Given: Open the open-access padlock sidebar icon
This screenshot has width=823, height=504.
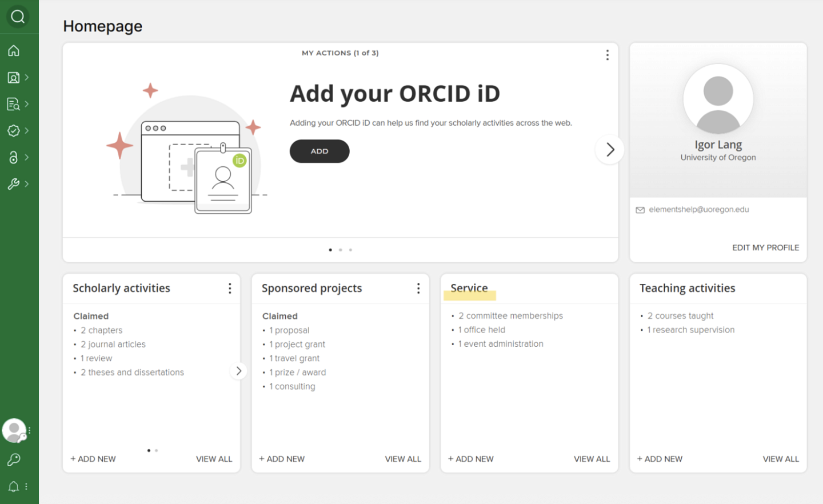Looking at the screenshot, I should click(14, 157).
